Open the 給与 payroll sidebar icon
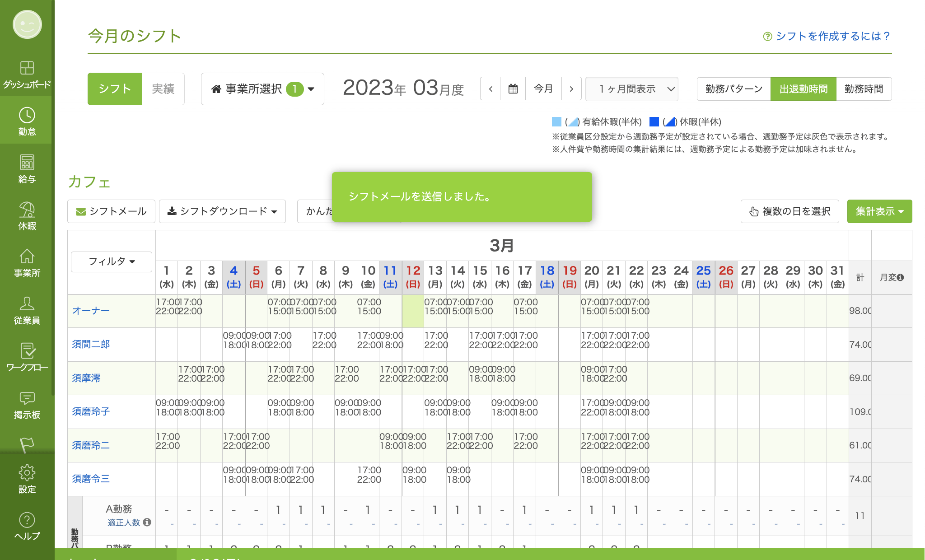 coord(27,168)
